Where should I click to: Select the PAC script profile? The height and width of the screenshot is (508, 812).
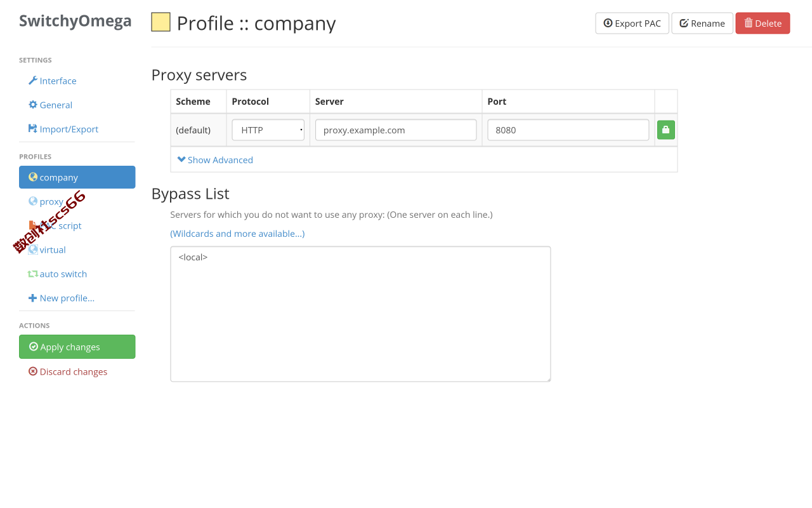point(77,225)
